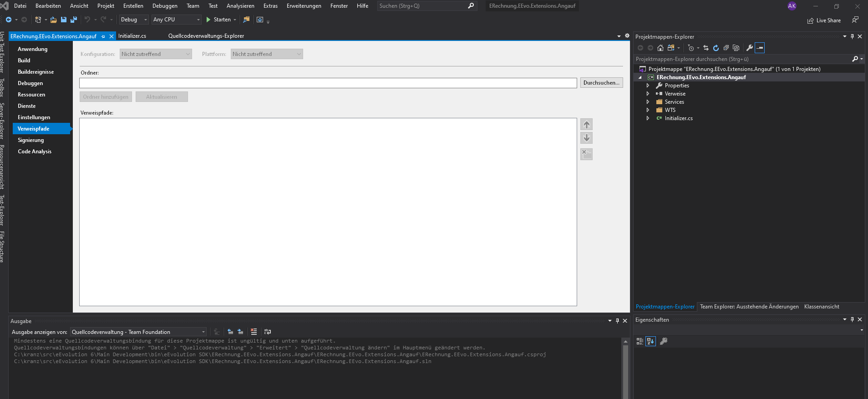Click the delete reference path icon
This screenshot has width=868, height=399.
click(587, 154)
